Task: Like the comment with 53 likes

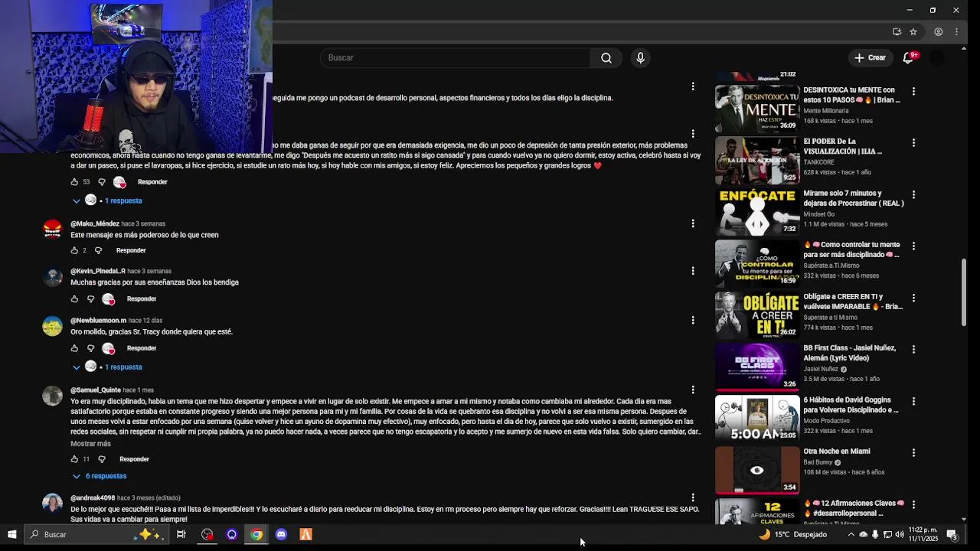Action: click(x=74, y=182)
